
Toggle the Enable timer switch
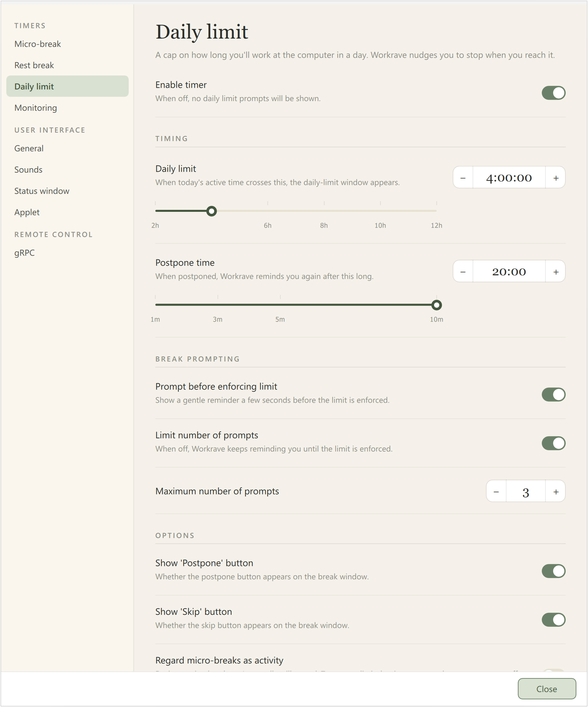(553, 93)
